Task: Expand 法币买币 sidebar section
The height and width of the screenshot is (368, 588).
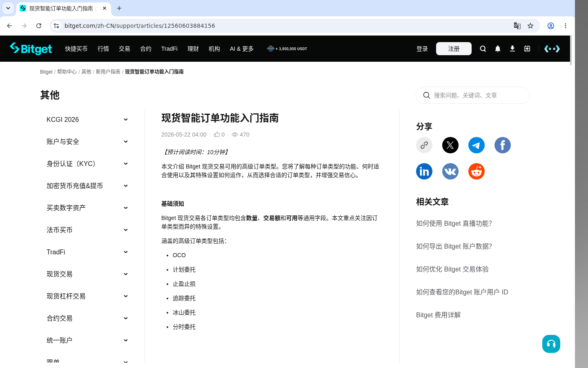Action: pyautogui.click(x=87, y=230)
